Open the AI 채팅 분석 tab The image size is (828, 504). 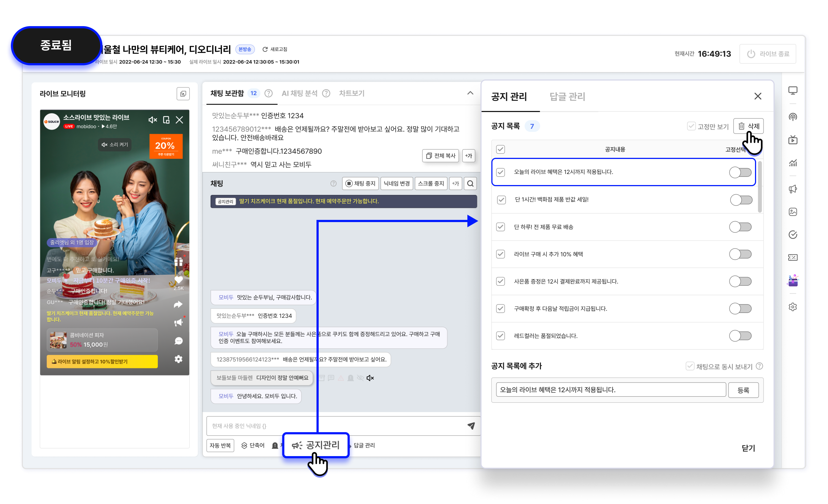tap(299, 93)
